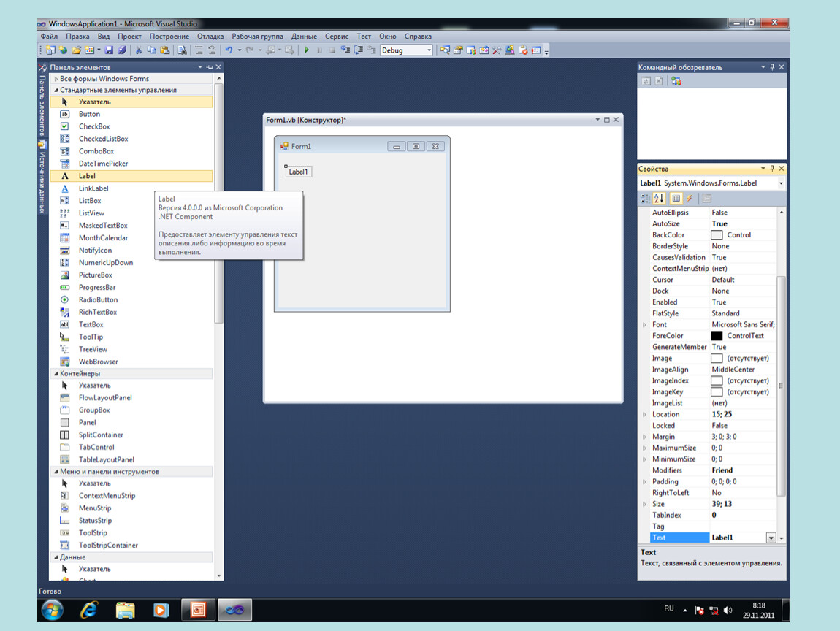The image size is (840, 631).
Task: Show Events with the lightning bolt icon
Action: [x=690, y=199]
